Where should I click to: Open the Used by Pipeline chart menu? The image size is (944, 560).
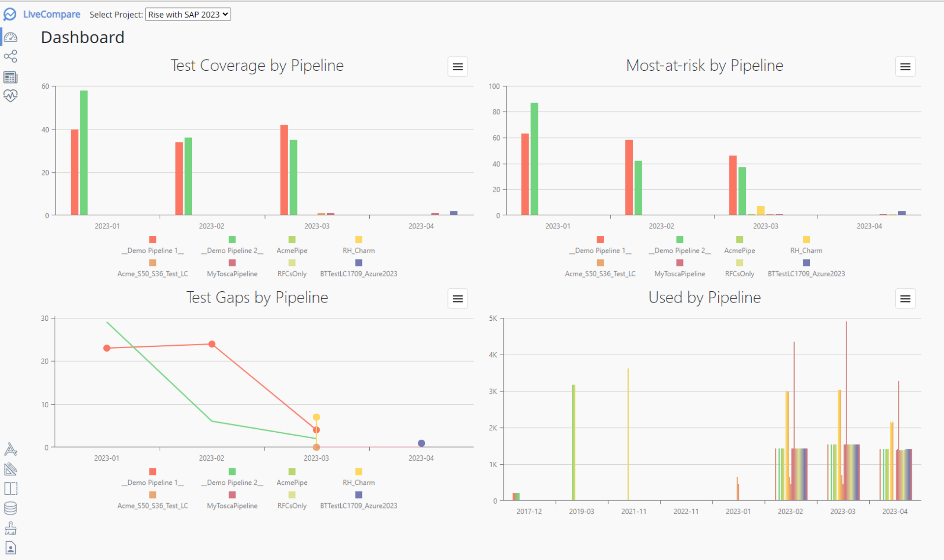905,298
